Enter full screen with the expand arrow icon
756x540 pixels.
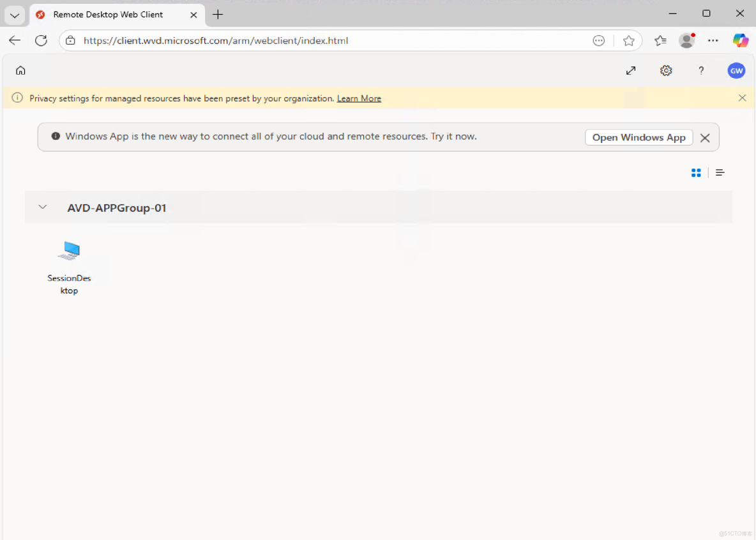click(631, 70)
